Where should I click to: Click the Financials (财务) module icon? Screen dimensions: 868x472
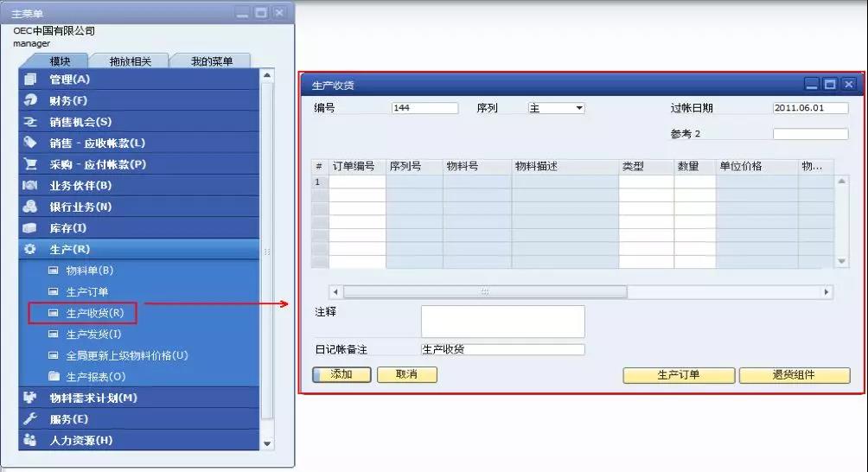(30, 100)
